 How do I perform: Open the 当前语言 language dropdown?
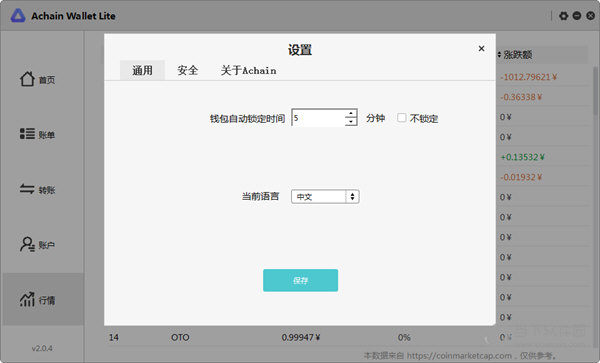click(325, 197)
